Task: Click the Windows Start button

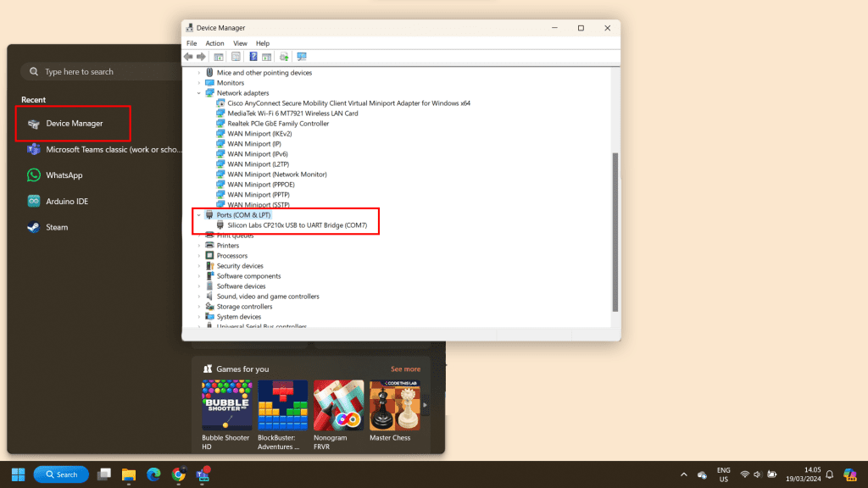Action: click(18, 474)
